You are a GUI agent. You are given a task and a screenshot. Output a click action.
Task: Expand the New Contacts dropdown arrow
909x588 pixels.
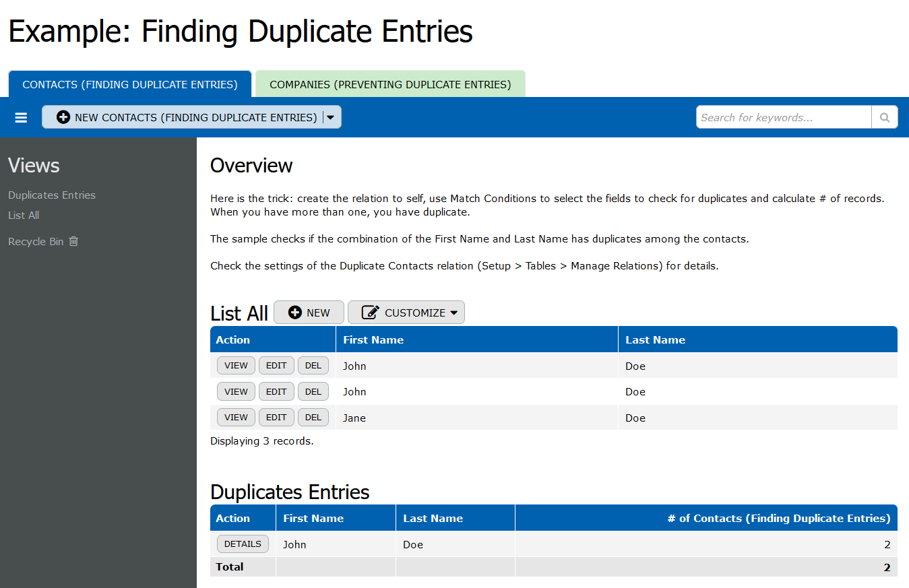coord(330,117)
